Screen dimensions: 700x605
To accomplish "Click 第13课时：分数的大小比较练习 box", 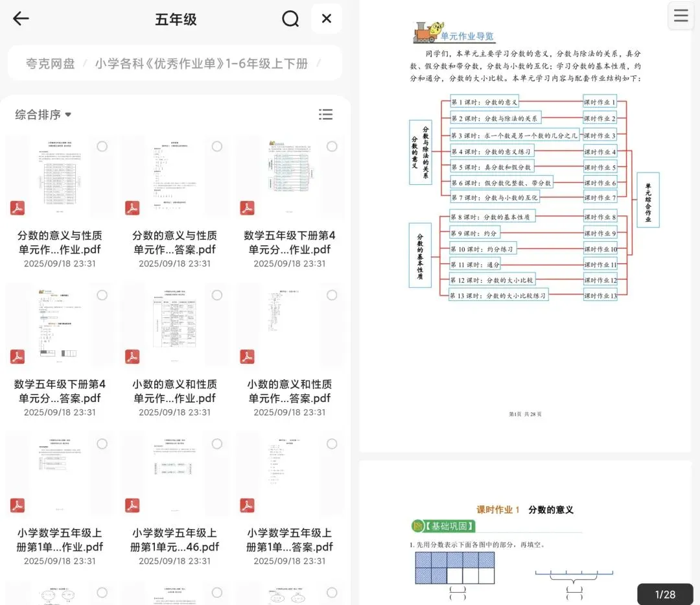I will [498, 296].
